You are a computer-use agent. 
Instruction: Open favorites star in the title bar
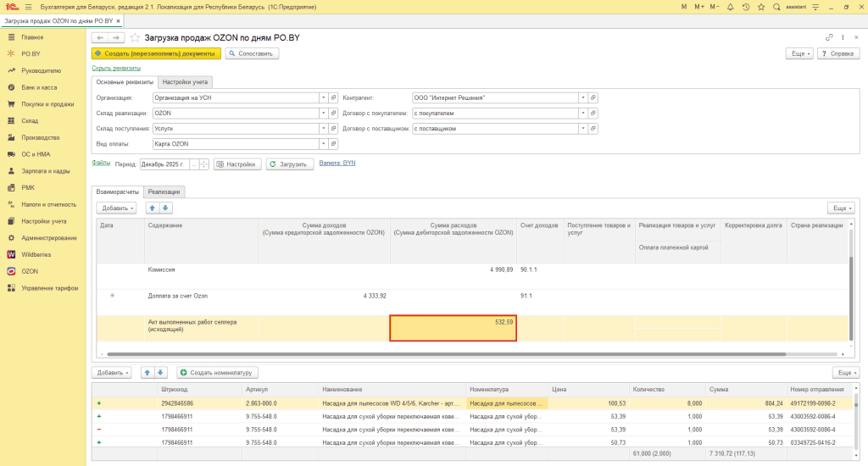(x=761, y=7)
